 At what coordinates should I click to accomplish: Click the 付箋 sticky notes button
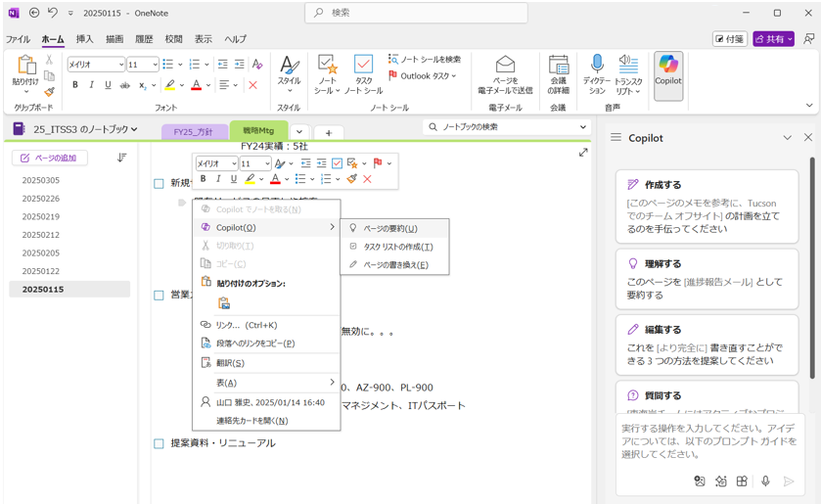pos(730,39)
